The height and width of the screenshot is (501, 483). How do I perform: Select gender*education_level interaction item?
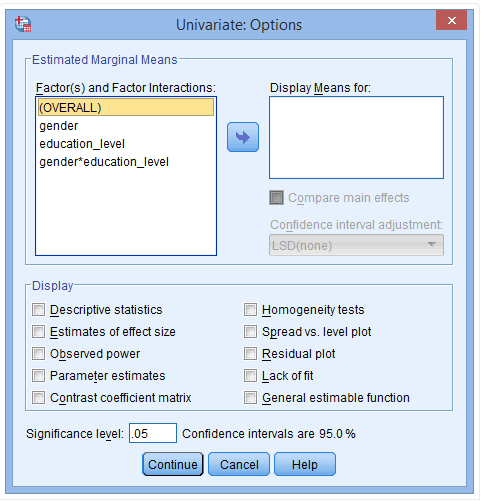126,162
